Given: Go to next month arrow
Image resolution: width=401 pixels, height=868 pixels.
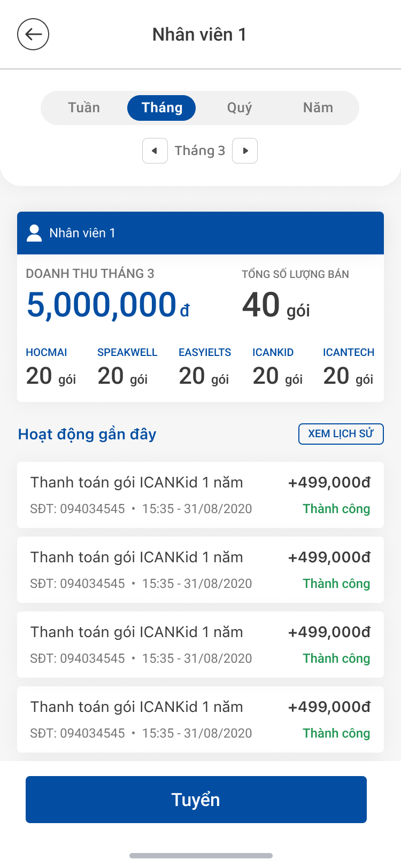Looking at the screenshot, I should coord(245,151).
